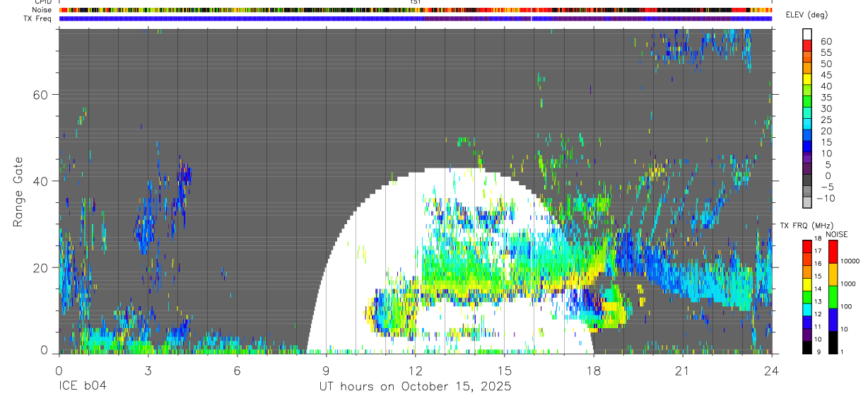Select the cyan 12–13 TX FRQ legend segment
This screenshot has height=401, width=868.
pos(807,310)
